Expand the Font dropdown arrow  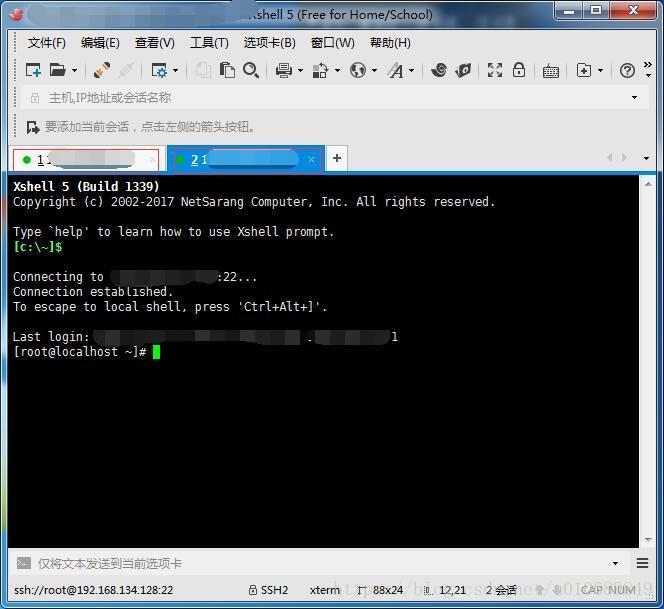click(412, 70)
